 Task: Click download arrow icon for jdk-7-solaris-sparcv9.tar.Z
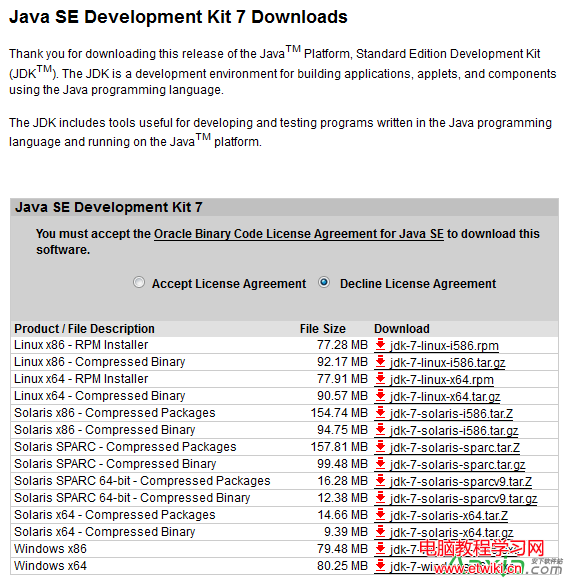380,481
